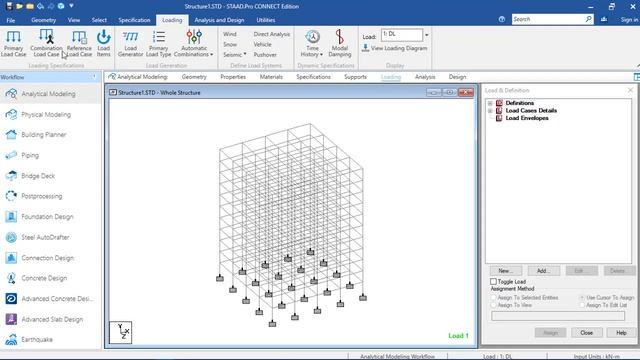640x360 pixels.
Task: Open the Specification ribbon tab
Action: (134, 20)
